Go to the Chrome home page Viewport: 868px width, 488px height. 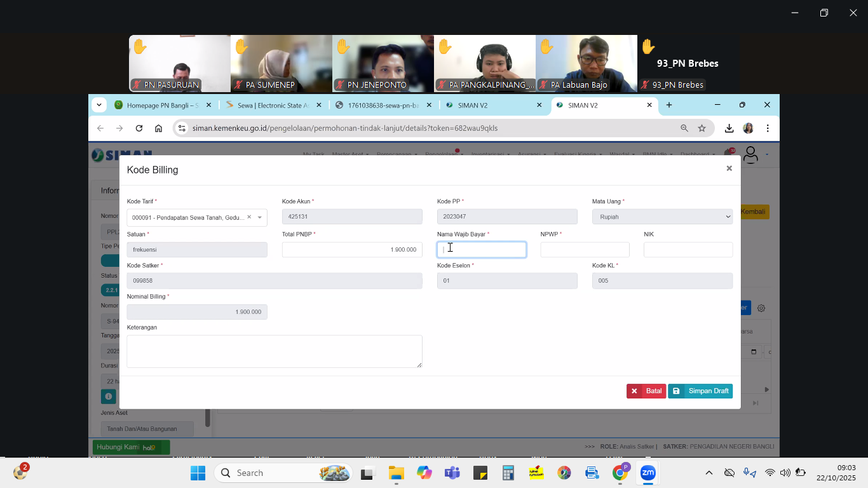click(x=159, y=128)
